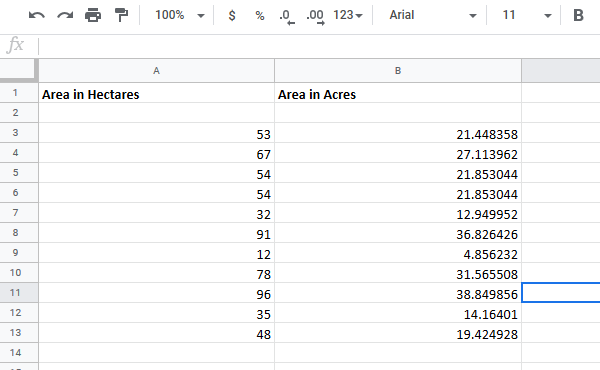Click the cell with 21.448358
The height and width of the screenshot is (370, 600).
(398, 133)
